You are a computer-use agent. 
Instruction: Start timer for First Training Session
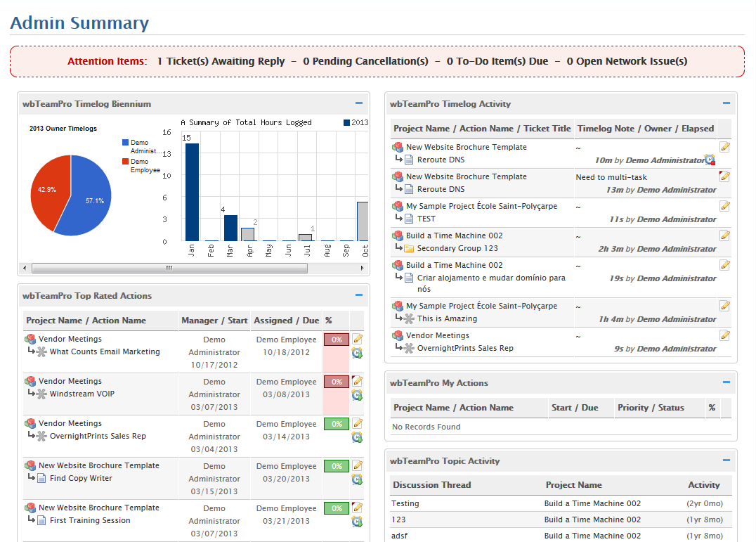[357, 522]
